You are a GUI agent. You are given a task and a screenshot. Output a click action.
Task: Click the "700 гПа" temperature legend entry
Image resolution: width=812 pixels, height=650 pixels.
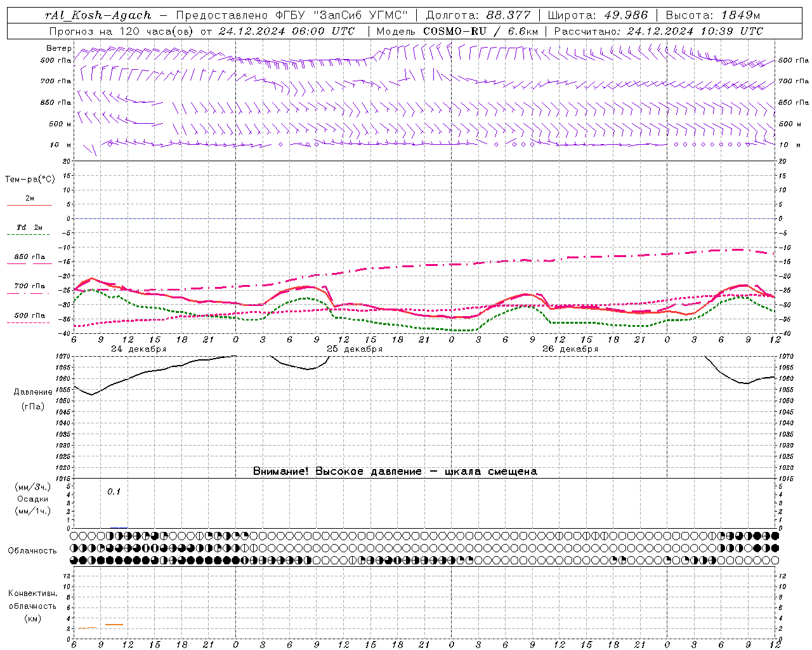coord(29,286)
